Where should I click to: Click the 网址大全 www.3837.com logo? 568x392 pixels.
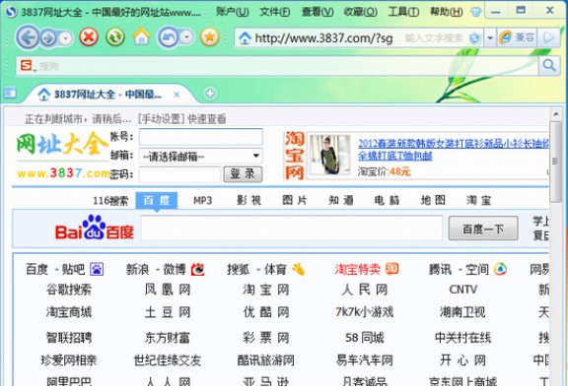(63, 155)
